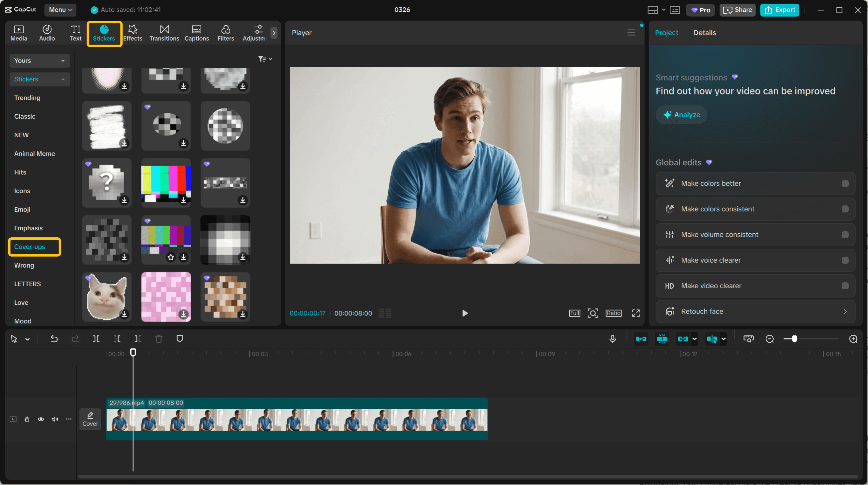Viewport: 868px width, 485px height.
Task: Enable Make voice clearer checkbox
Action: coord(845,260)
